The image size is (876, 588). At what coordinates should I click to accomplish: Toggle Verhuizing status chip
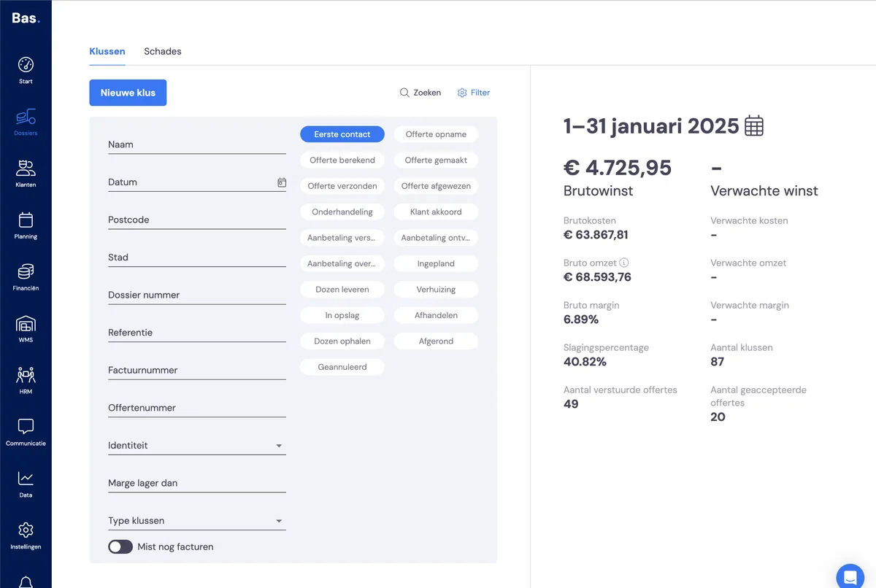pos(436,290)
